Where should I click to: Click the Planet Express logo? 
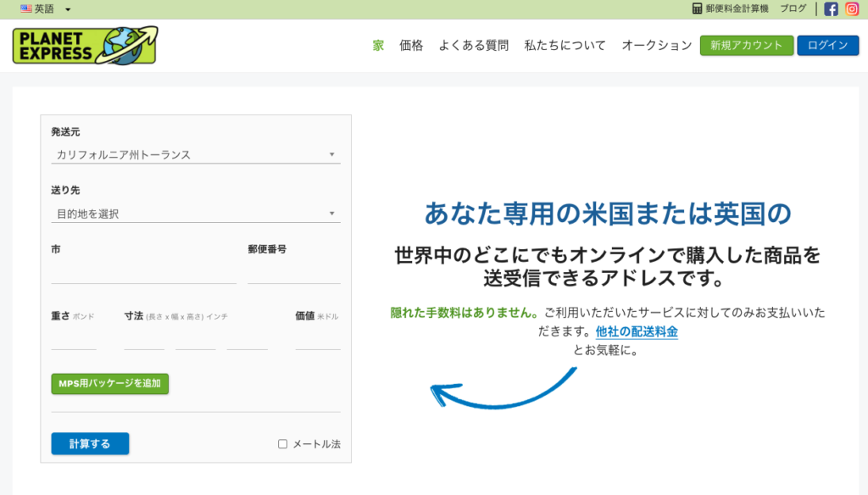85,45
